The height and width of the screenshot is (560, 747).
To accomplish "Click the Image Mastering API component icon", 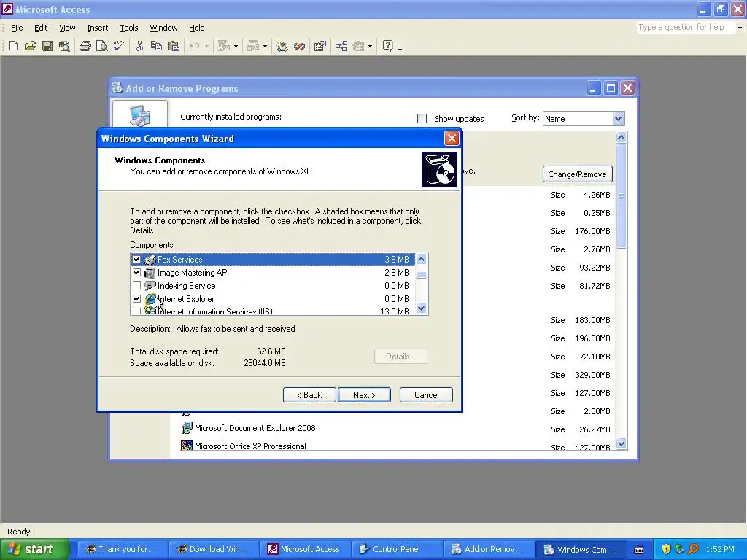I will tap(150, 273).
